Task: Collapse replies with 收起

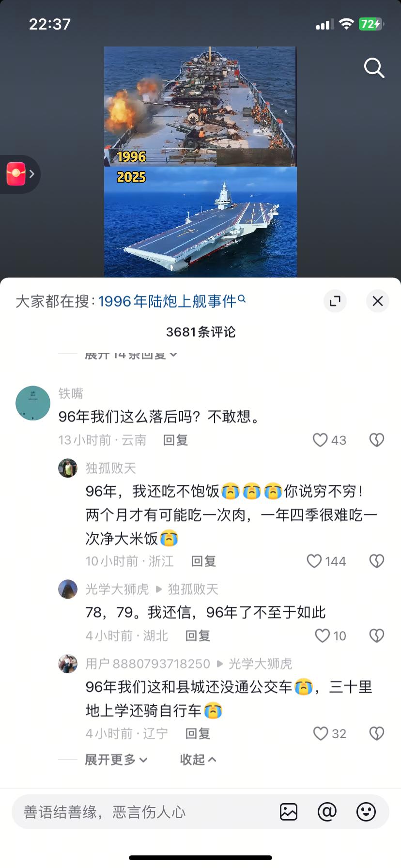Action: (198, 759)
